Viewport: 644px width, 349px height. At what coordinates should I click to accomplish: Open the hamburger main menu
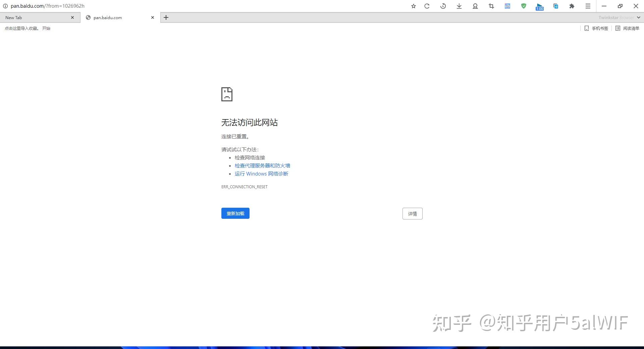point(588,6)
